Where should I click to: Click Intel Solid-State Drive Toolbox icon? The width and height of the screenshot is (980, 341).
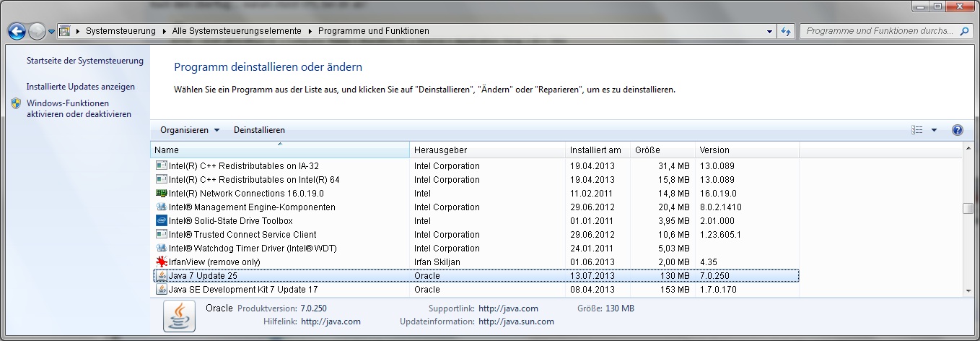pos(162,220)
